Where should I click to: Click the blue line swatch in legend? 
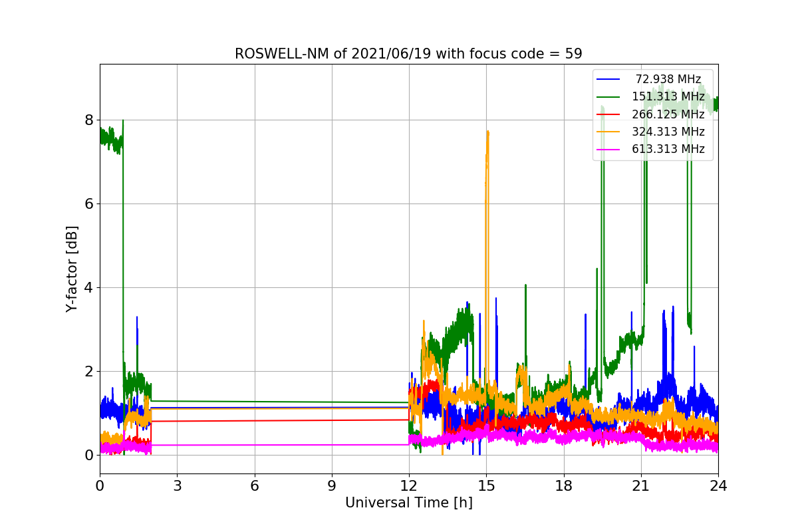click(608, 79)
